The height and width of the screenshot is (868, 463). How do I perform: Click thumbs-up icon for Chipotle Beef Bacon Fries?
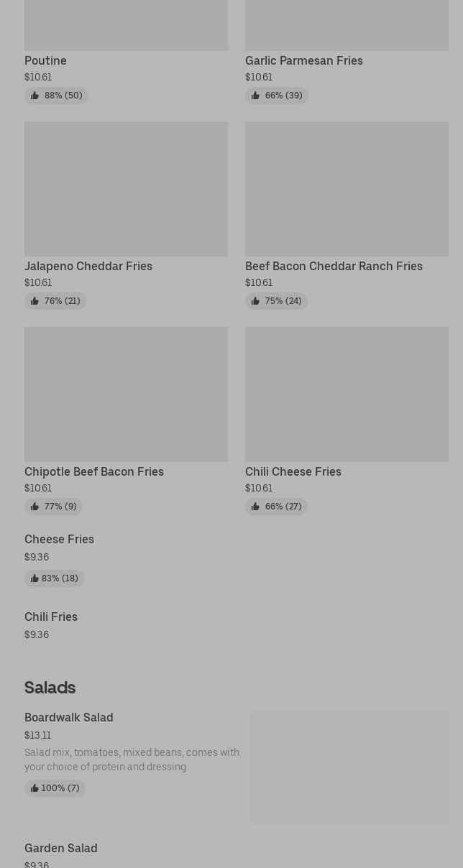pyautogui.click(x=35, y=507)
